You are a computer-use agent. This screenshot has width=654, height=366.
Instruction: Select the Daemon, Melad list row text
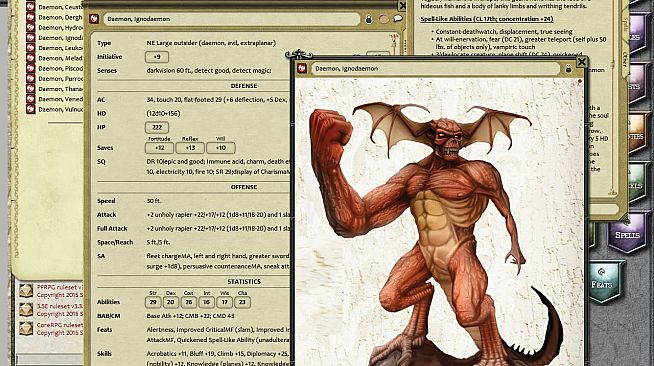click(x=60, y=58)
